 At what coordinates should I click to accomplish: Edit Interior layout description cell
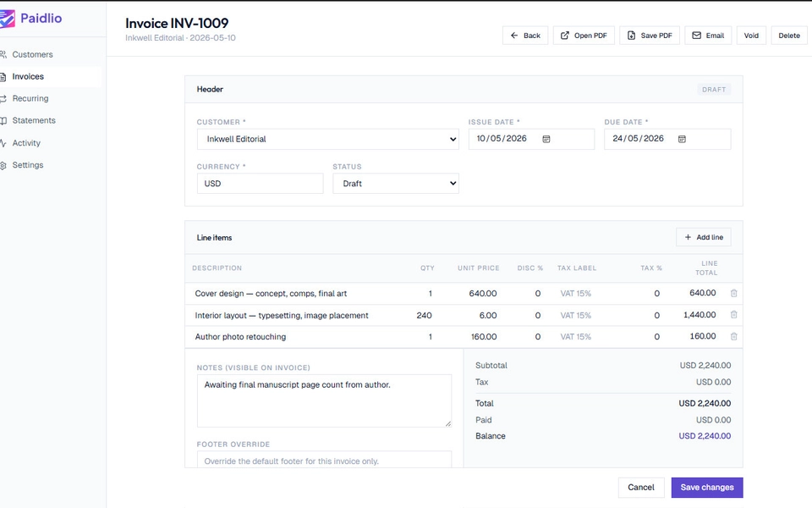click(282, 315)
